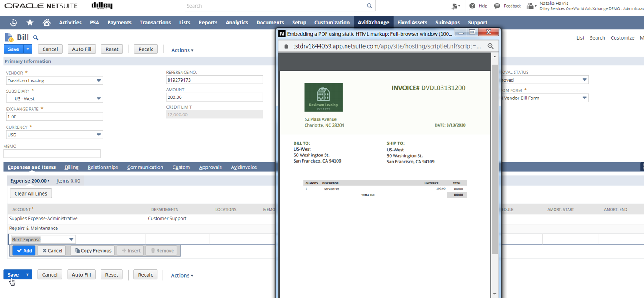Image resolution: width=644 pixels, height=298 pixels.
Task: Click the global Search box
Action: (280, 6)
